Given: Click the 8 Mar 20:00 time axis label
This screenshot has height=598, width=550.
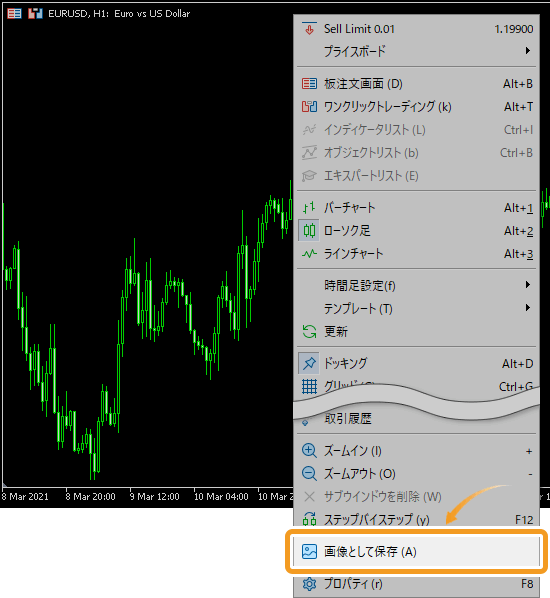Looking at the screenshot, I should pos(90,497).
